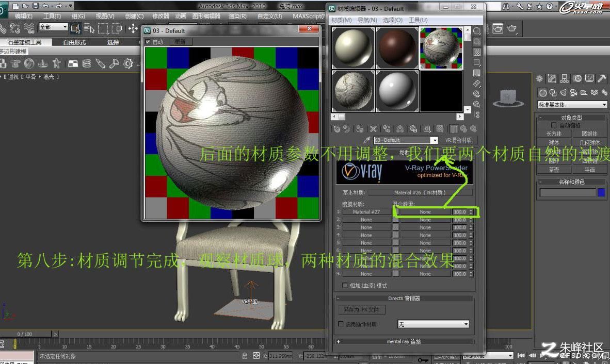Open the 03 - Default material name dropdown
Screen dimensions: 610x364
tap(406, 140)
